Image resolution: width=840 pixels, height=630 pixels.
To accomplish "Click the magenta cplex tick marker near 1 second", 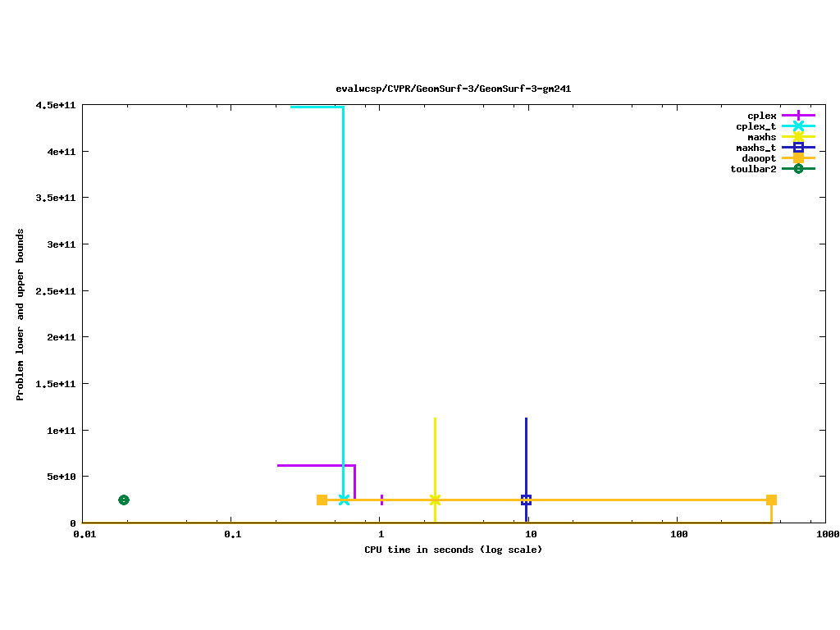I will [382, 500].
